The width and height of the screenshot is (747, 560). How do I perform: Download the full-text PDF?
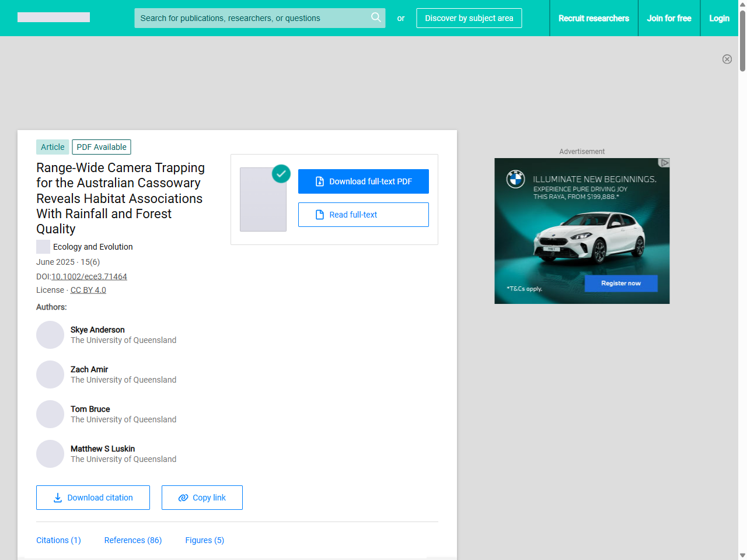click(x=363, y=181)
